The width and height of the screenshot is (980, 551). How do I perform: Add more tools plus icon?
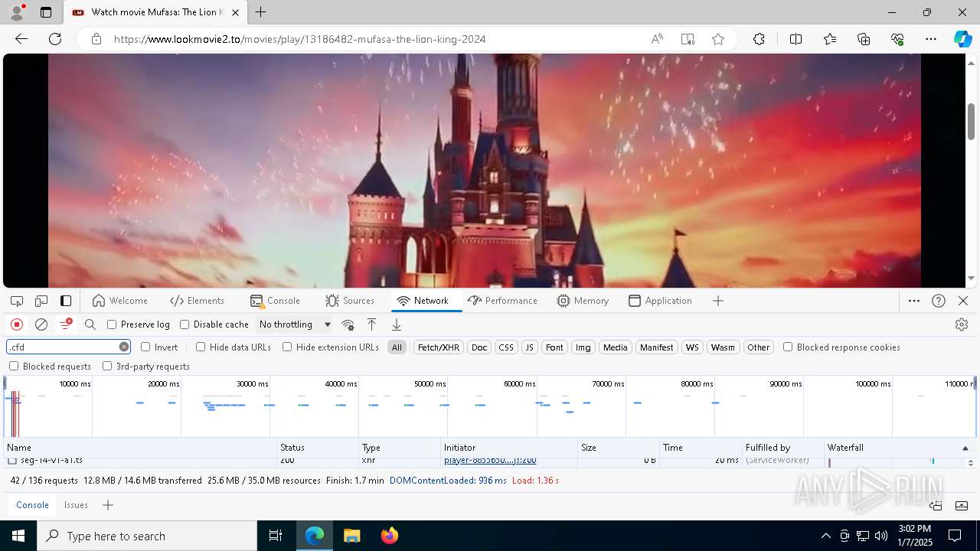pos(718,301)
